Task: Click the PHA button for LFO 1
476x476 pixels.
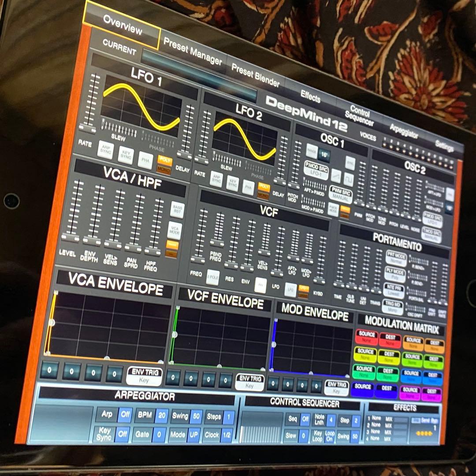Action: pos(145,160)
